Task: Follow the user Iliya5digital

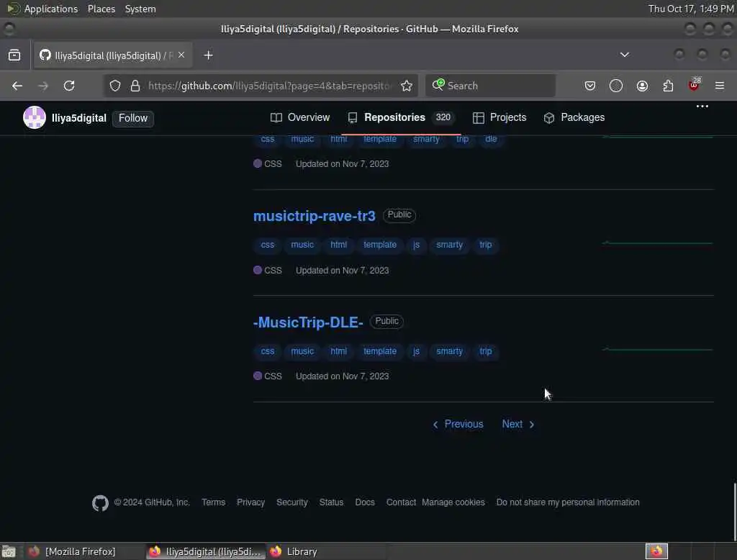Action: (133, 118)
